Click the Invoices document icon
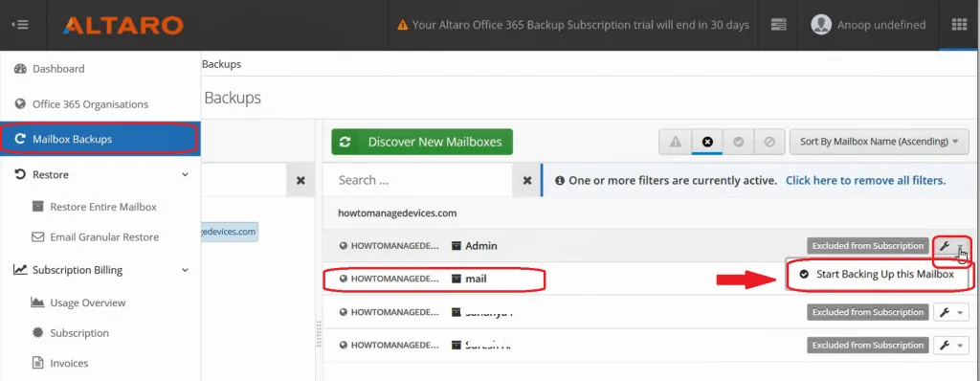The height and width of the screenshot is (381, 980). 38,363
